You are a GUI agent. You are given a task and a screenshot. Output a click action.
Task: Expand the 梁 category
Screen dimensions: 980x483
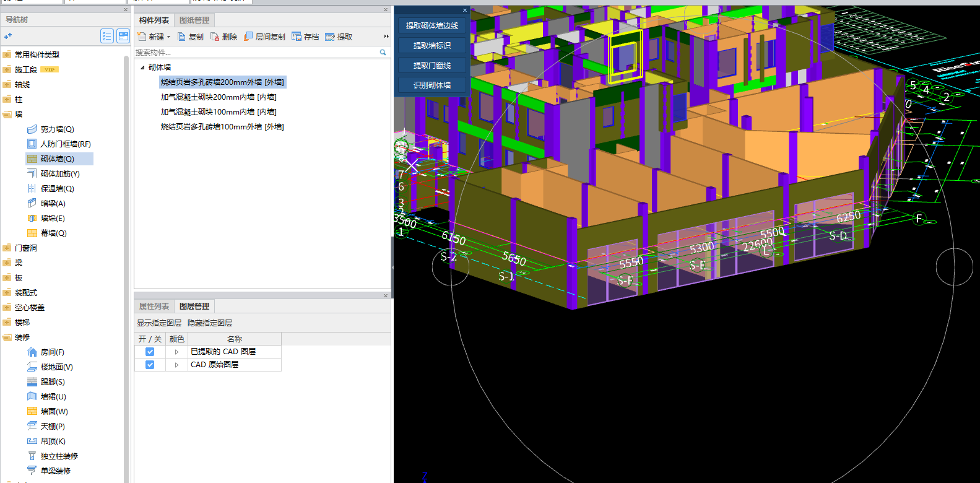[x=7, y=263]
